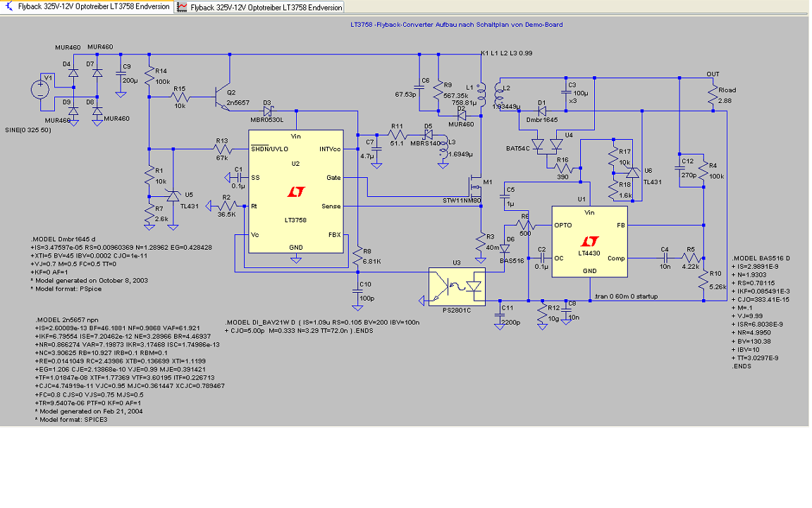The height and width of the screenshot is (508, 812).
Task: Select capacitor C9 200µ
Action: coord(121,74)
